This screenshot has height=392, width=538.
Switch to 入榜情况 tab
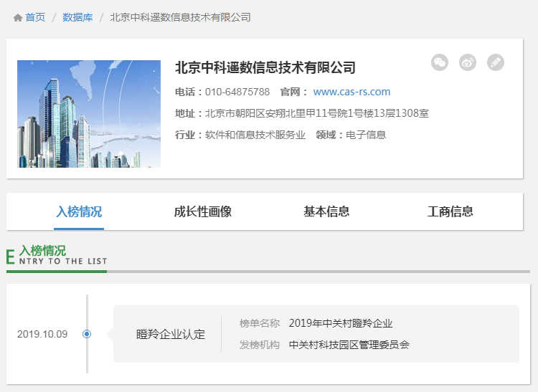[79, 211]
